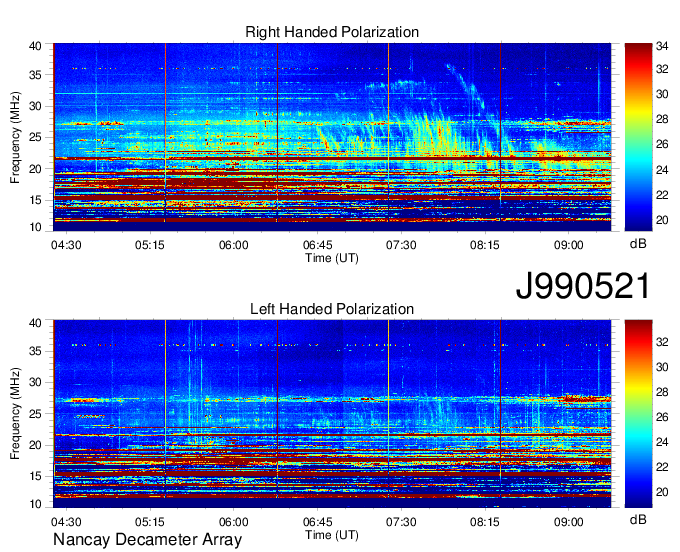Click the 15 MHz tick of Left Handed plot
680x552 pixels.
[35, 476]
